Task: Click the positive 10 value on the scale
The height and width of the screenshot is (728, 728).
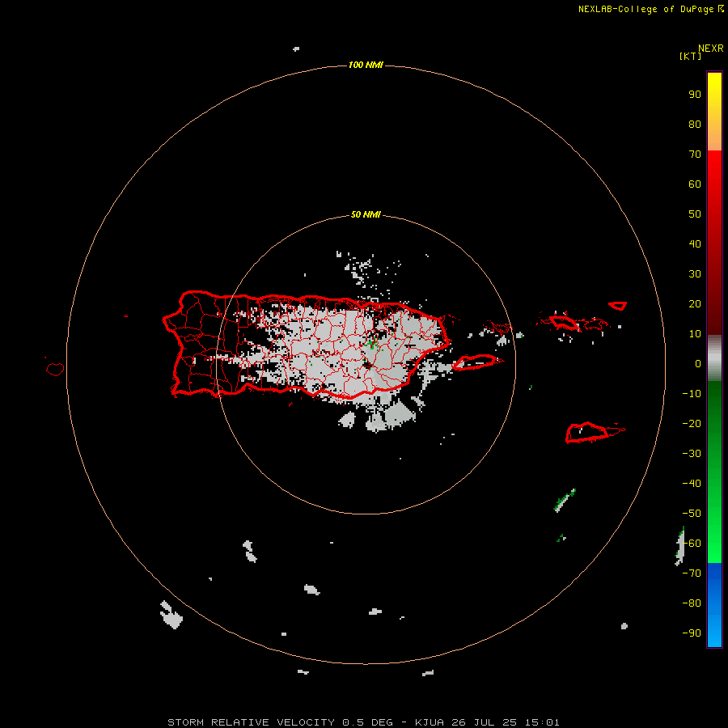Action: (695, 334)
